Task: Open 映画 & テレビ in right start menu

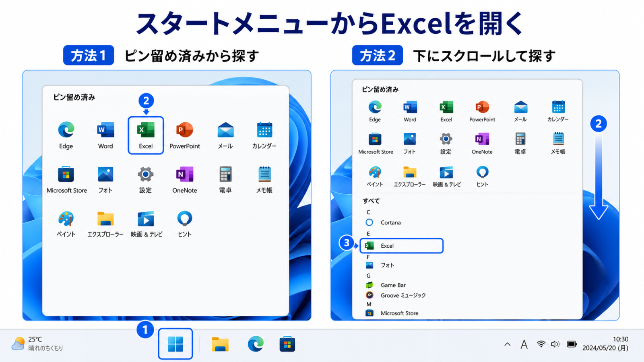Action: coord(447,176)
